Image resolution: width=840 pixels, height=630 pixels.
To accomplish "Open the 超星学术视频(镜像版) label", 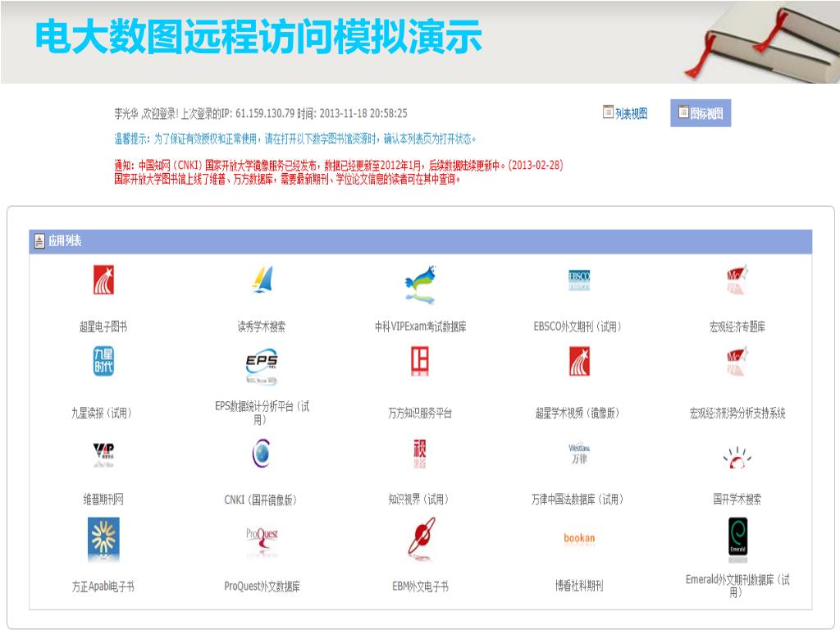I will (578, 413).
